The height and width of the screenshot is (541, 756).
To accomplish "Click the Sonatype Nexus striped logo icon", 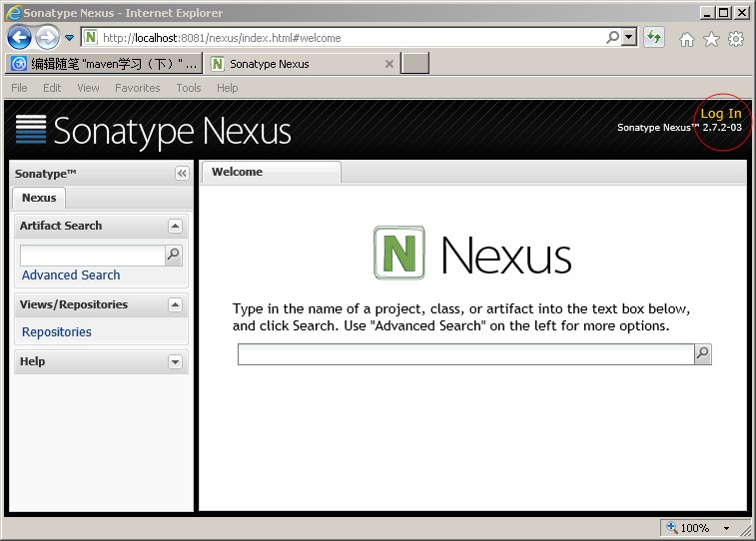I will pyautogui.click(x=31, y=129).
